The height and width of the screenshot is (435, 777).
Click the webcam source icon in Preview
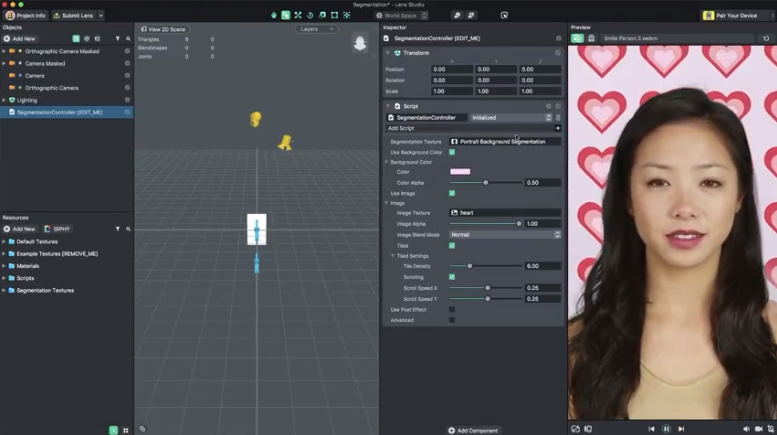coord(591,38)
